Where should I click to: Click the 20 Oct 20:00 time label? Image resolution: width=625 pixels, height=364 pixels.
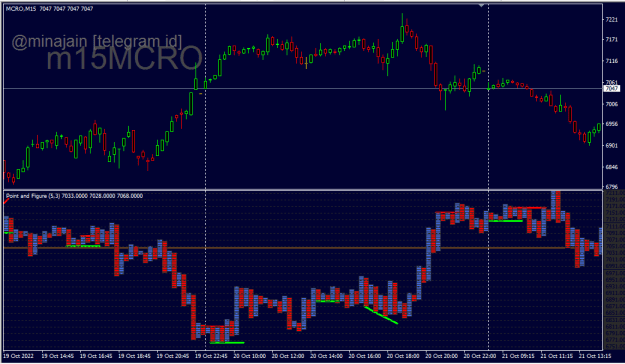442,356
